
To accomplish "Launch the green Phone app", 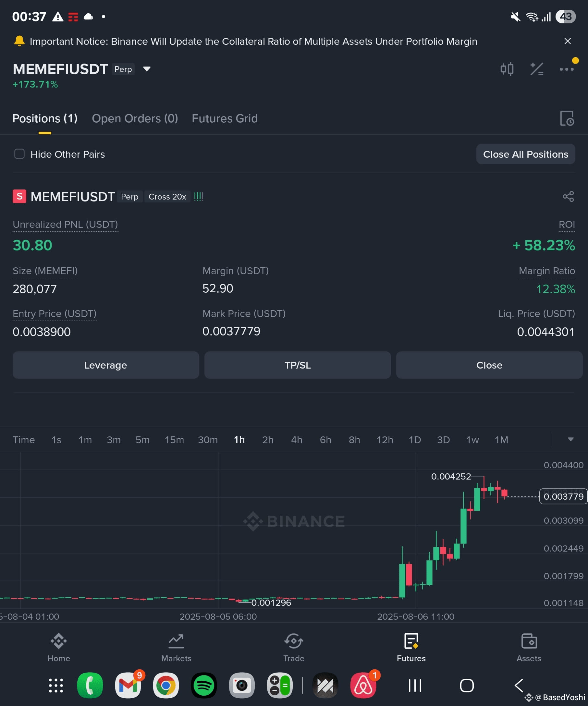I will coord(90,686).
